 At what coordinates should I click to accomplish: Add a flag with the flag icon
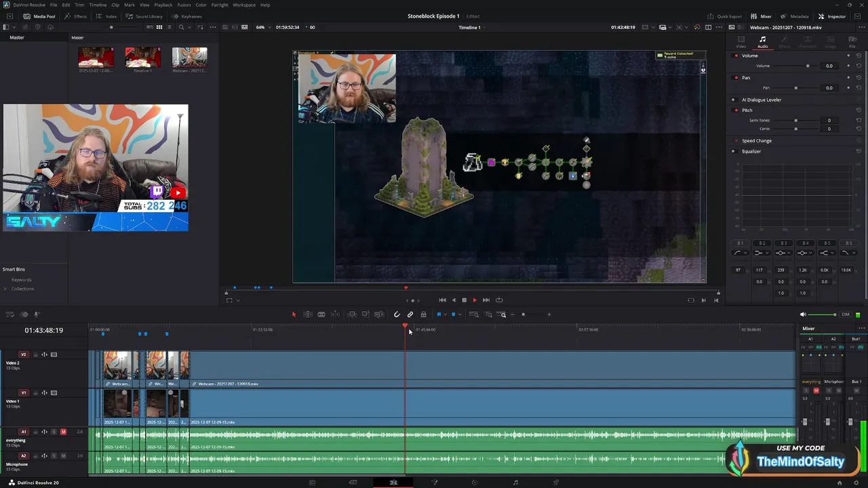coord(439,314)
